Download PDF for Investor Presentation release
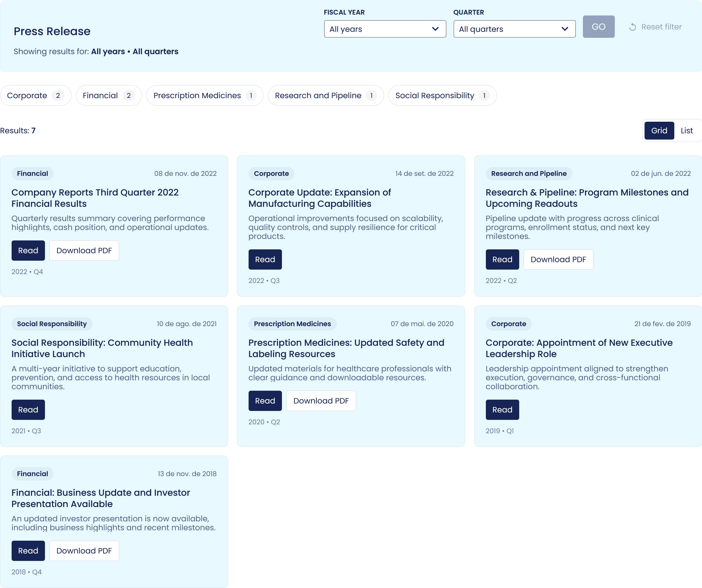 click(84, 551)
